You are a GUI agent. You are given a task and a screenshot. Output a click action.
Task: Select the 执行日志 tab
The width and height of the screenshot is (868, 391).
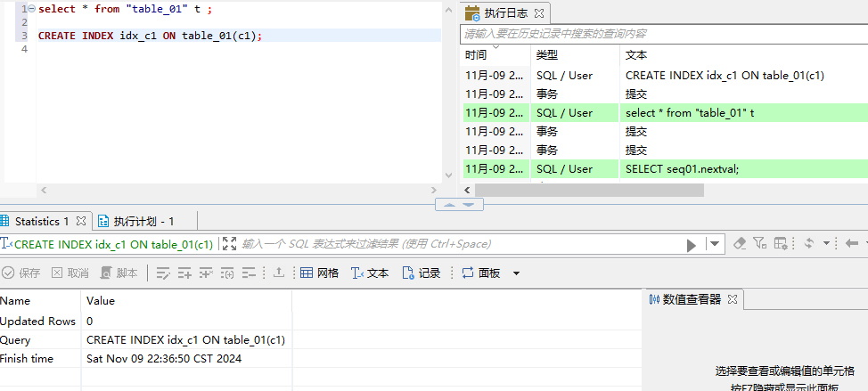(504, 13)
